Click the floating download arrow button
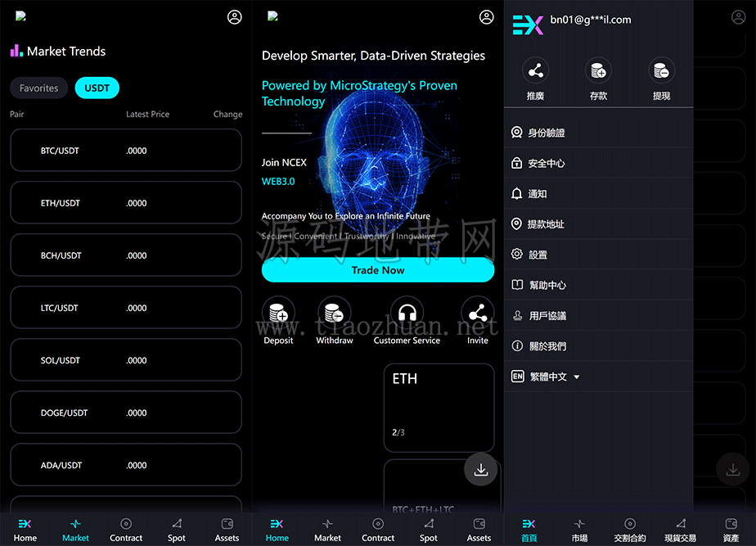The image size is (756, 546). (481, 469)
